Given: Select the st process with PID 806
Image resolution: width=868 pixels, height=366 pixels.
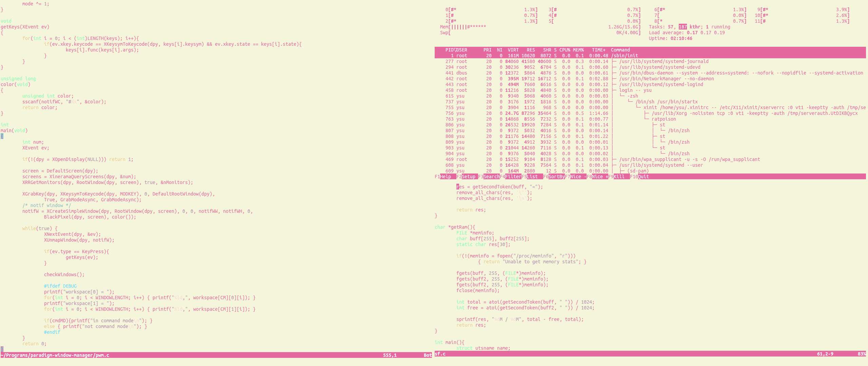Looking at the screenshot, I should pyautogui.click(x=650, y=125).
